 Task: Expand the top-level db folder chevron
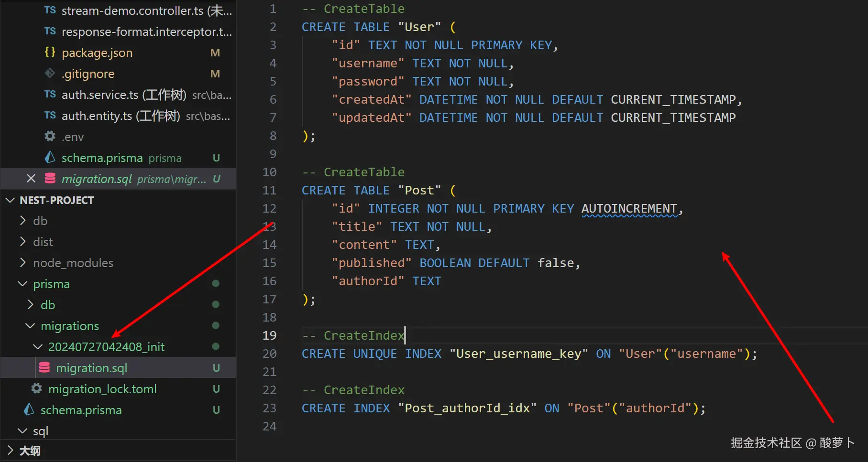coord(22,220)
